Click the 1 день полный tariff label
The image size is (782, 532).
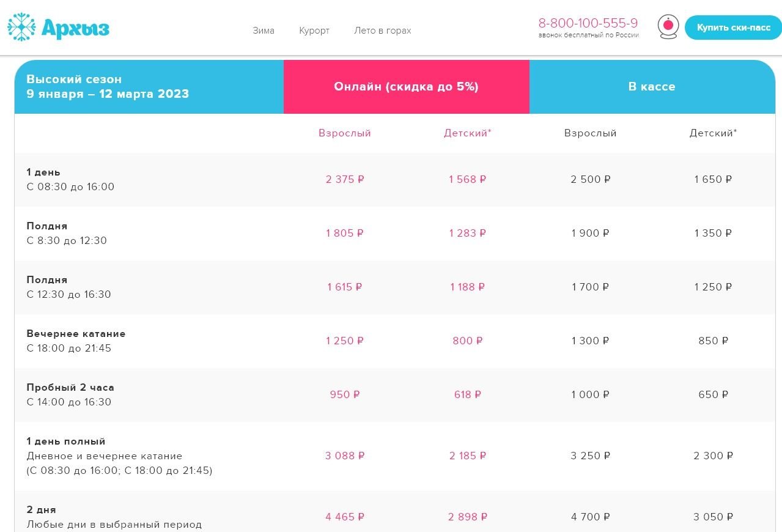tap(66, 441)
